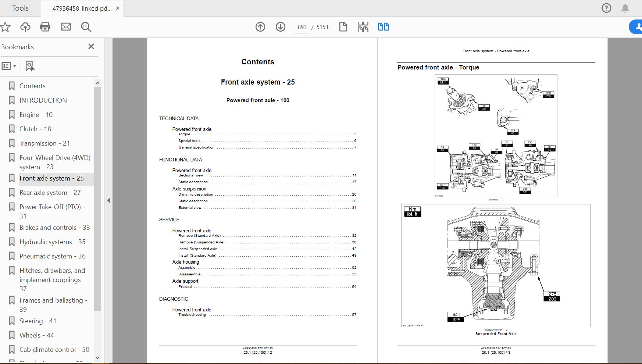Print the document using printer icon
The image size is (642, 364).
[x=45, y=27]
